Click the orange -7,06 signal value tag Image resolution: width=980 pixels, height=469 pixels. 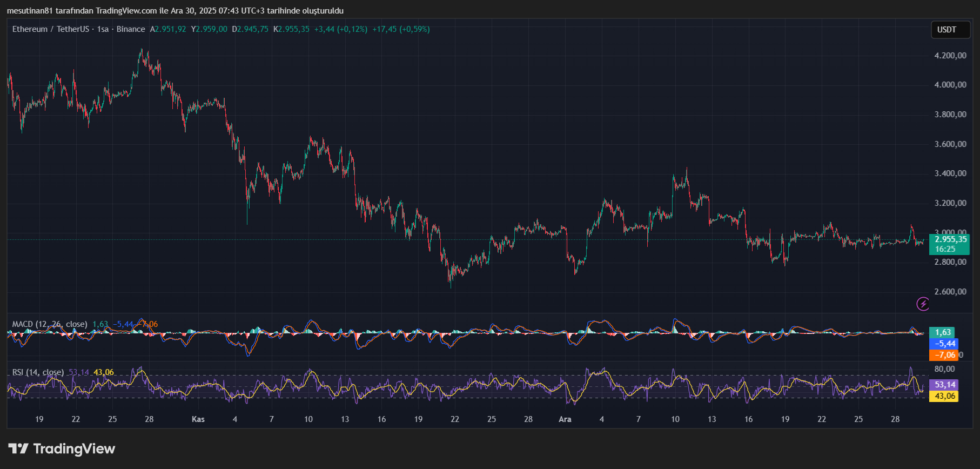[x=944, y=355]
